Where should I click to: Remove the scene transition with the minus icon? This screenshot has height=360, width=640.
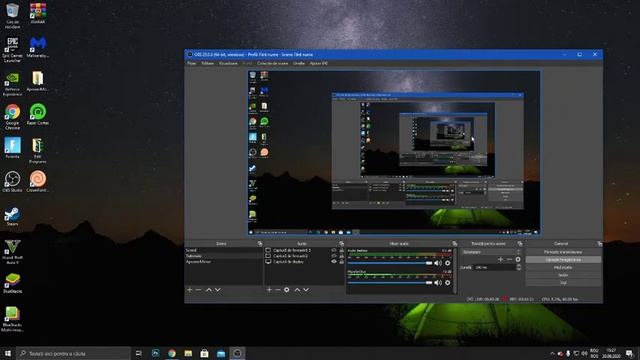click(x=509, y=259)
